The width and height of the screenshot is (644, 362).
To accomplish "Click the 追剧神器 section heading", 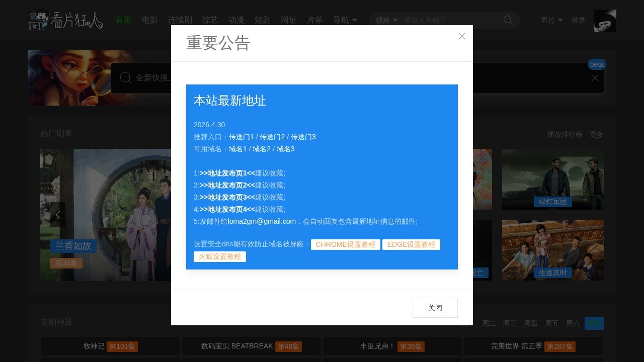I will pyautogui.click(x=56, y=322).
